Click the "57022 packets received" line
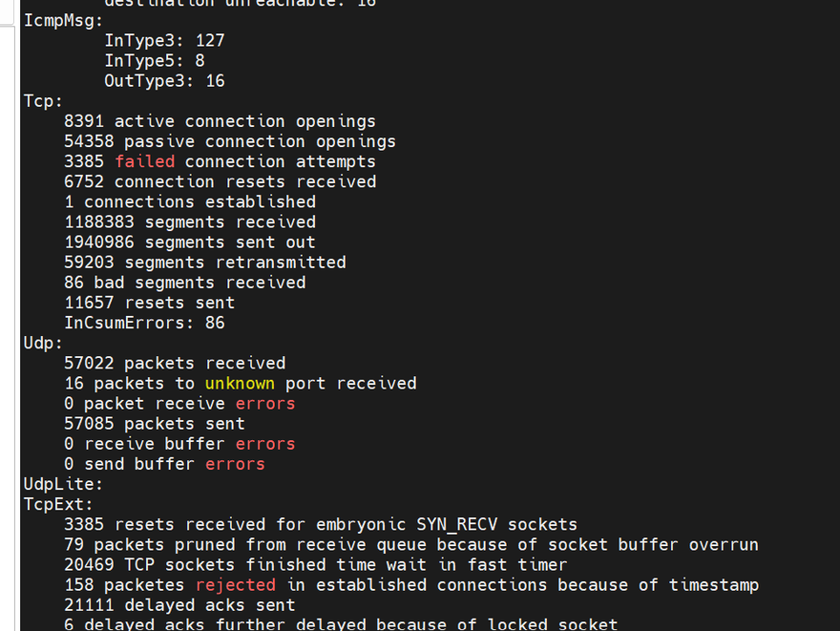The height and width of the screenshot is (631, 840). click(175, 363)
